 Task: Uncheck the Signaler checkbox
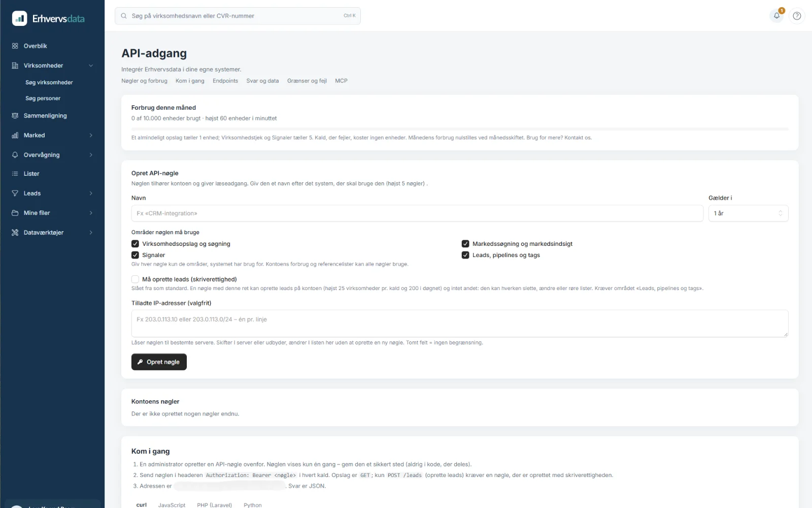(x=135, y=255)
